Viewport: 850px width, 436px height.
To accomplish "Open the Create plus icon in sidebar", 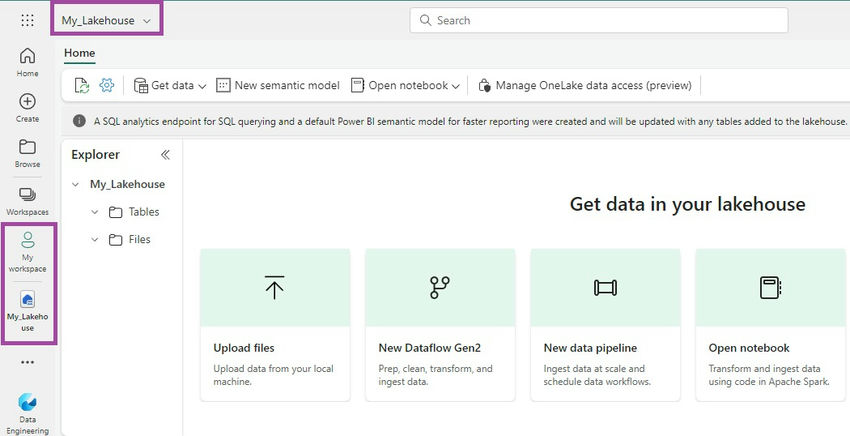I will click(27, 107).
